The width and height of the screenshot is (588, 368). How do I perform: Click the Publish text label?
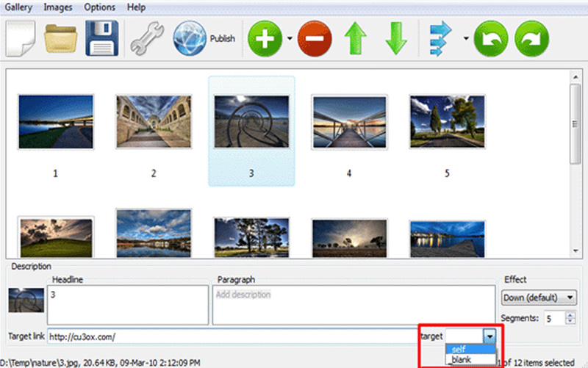(223, 38)
